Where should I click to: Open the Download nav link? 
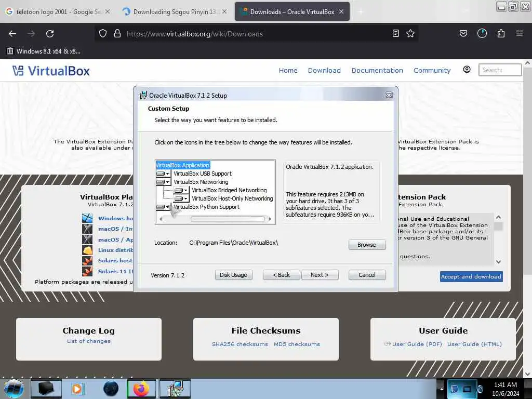tap(324, 70)
